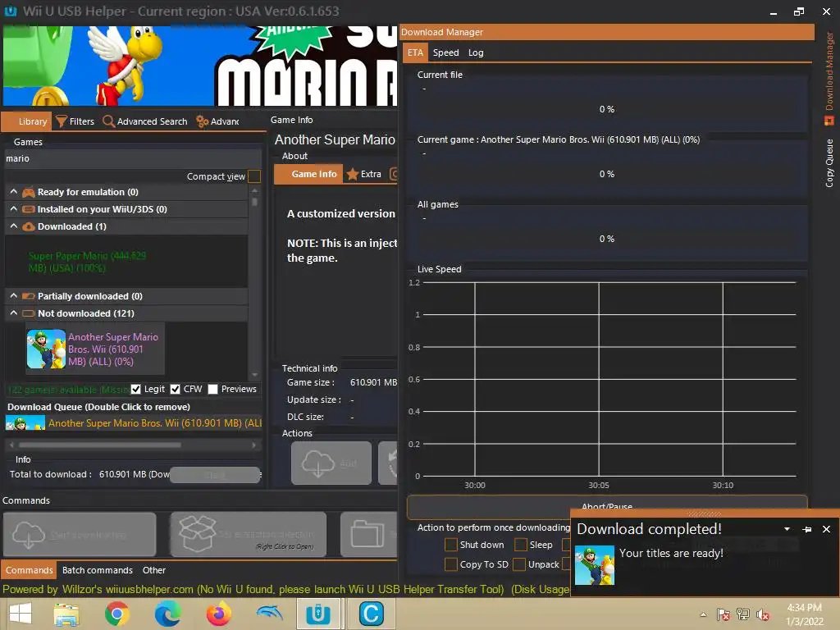Enable Copy To SD checkbox

tap(451, 564)
